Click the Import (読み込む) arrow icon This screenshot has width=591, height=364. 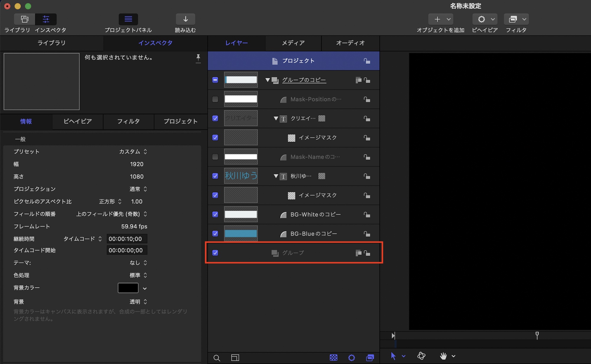(185, 19)
